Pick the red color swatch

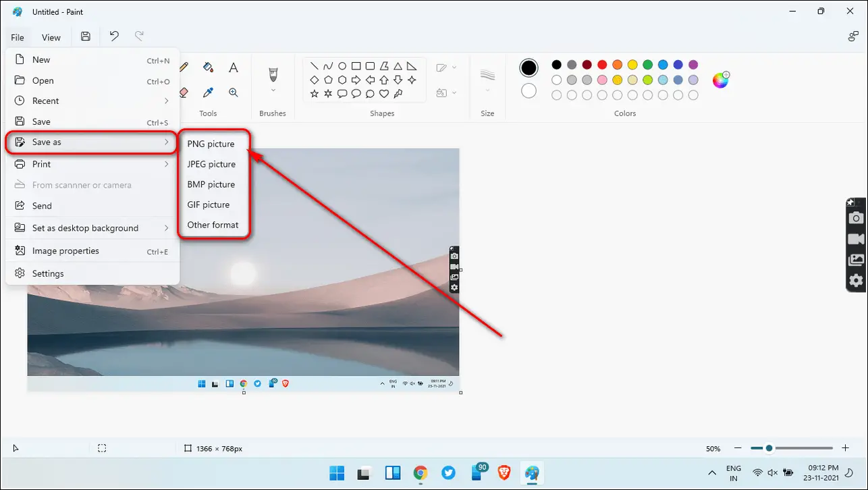(x=602, y=65)
